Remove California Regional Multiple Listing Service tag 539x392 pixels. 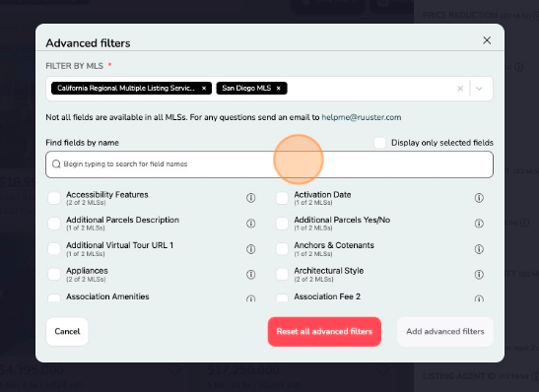click(204, 89)
